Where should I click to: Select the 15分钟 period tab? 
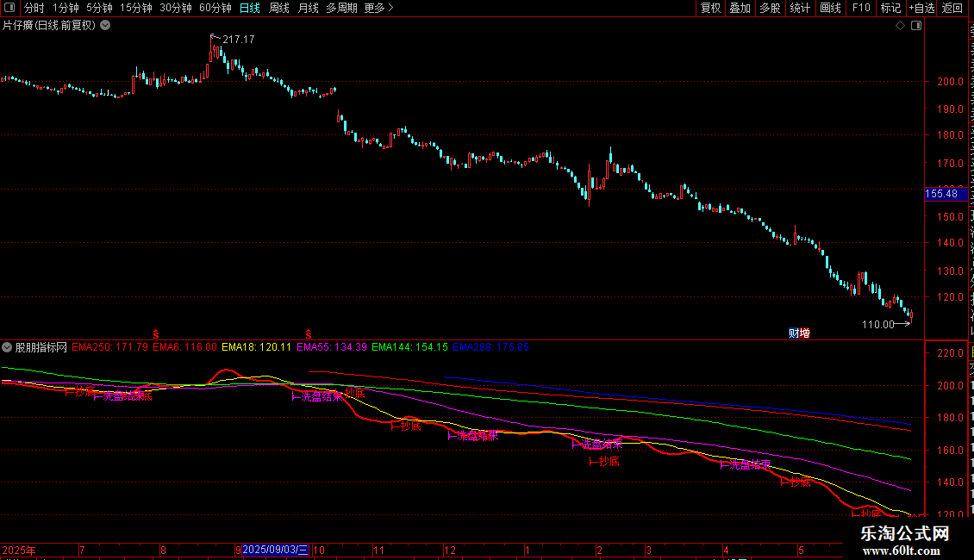(x=136, y=8)
